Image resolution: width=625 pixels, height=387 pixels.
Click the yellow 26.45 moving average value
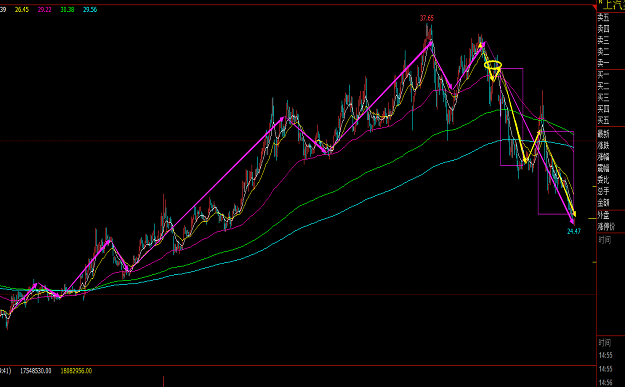point(22,10)
